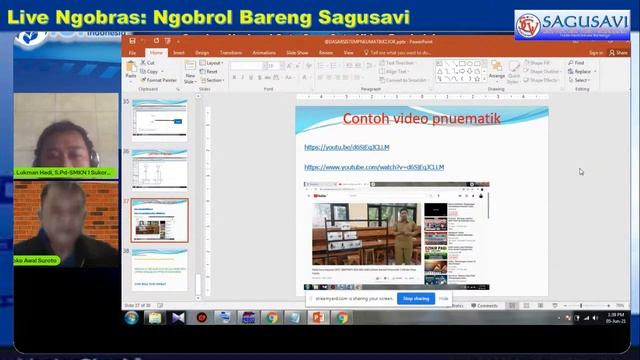Click the font name box
Screen dimensions: 640x360
246,66
